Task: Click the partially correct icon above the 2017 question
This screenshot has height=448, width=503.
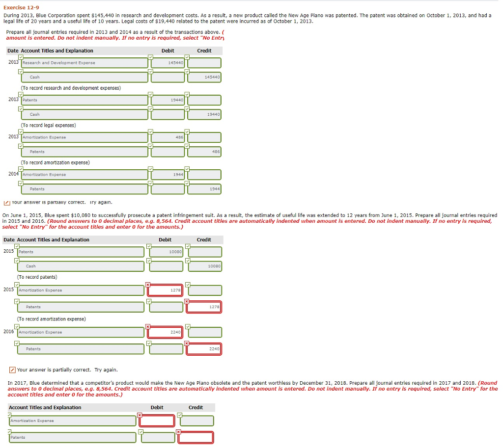Action: [12, 370]
